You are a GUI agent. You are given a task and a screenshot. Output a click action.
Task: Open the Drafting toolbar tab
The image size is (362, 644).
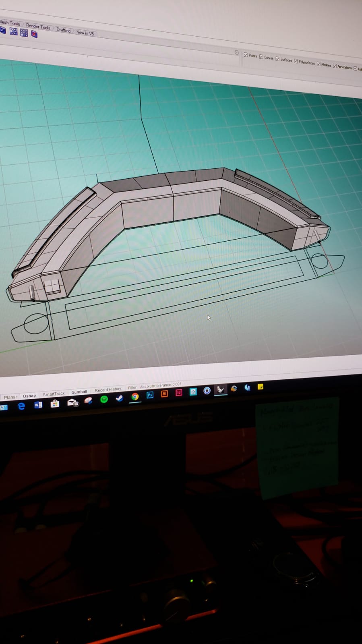point(63,30)
